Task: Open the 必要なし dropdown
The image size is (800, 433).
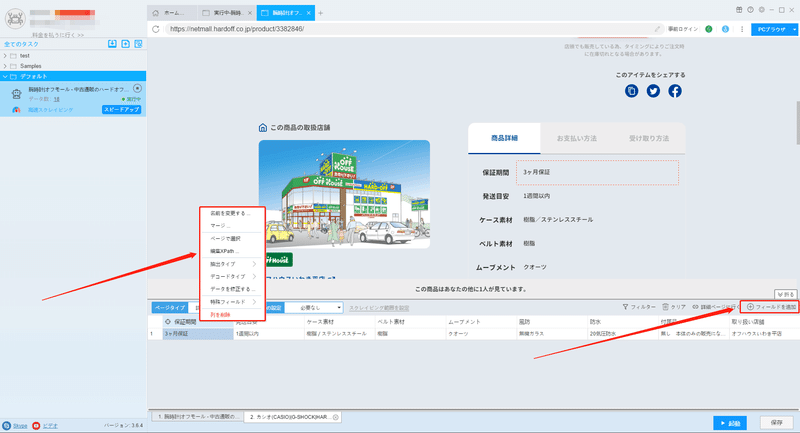Action: tap(314, 308)
